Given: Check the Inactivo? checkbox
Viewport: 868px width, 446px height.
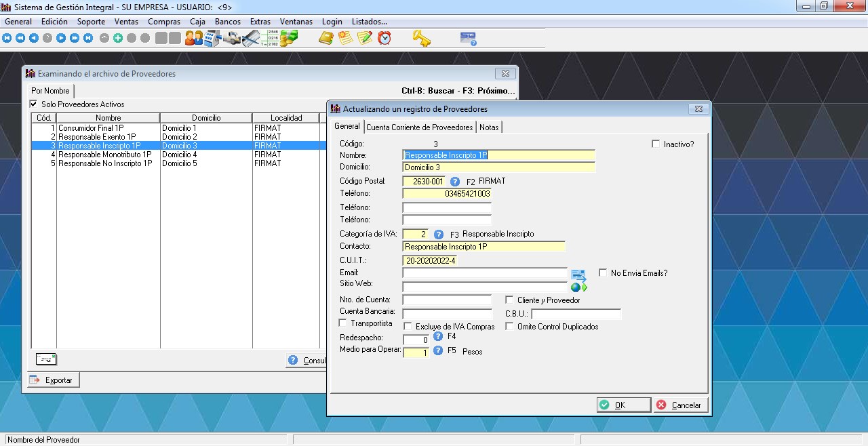Looking at the screenshot, I should click(656, 144).
